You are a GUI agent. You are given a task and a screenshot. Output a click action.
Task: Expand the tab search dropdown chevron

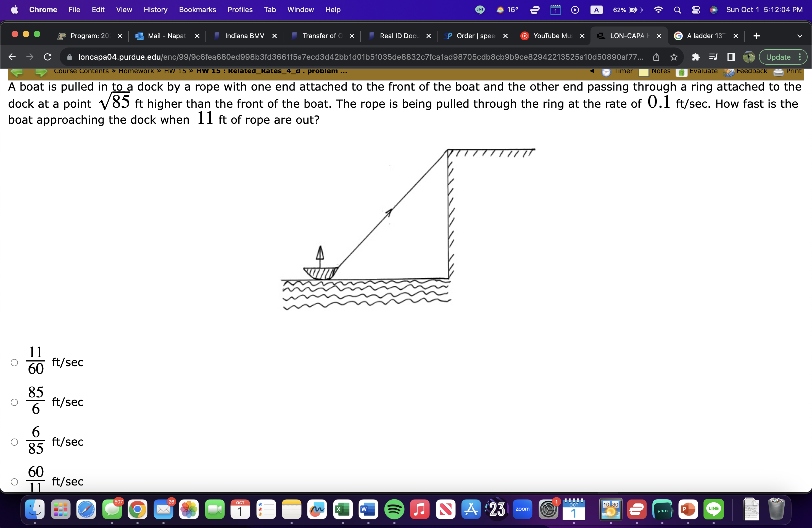799,36
